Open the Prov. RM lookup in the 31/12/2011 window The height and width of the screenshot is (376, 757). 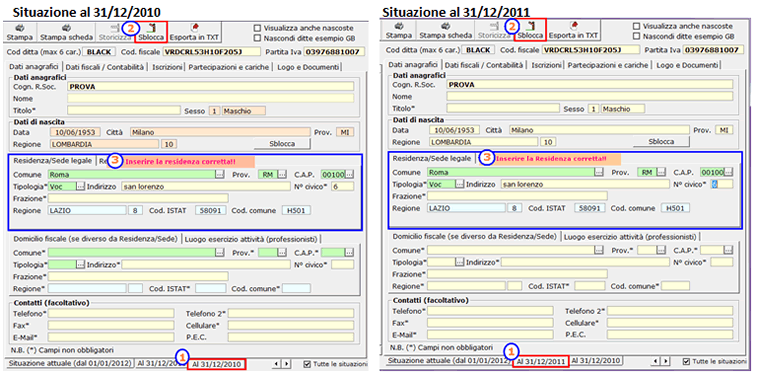[x=661, y=172]
